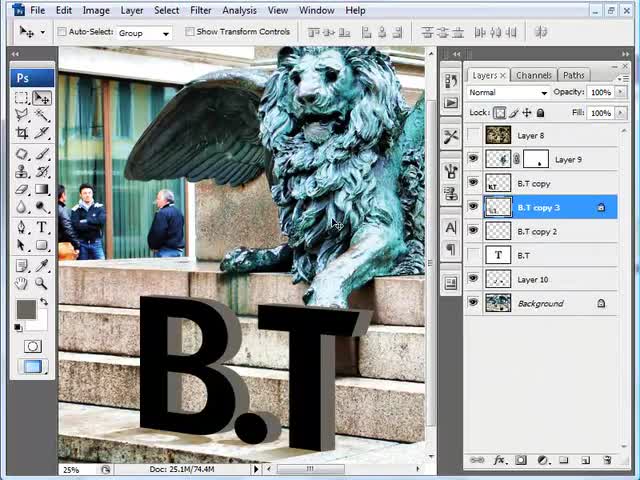Select the Blur tool
The width and height of the screenshot is (640, 480).
click(22, 207)
